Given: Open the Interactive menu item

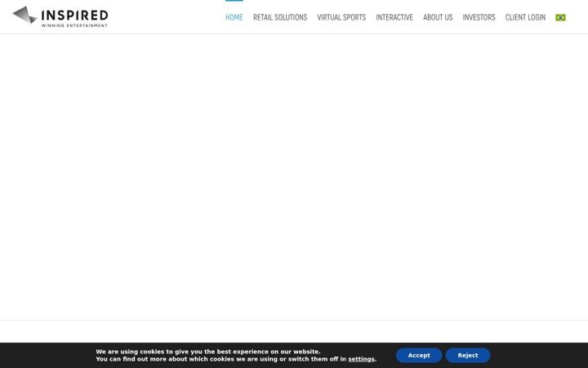Looking at the screenshot, I should (394, 17).
